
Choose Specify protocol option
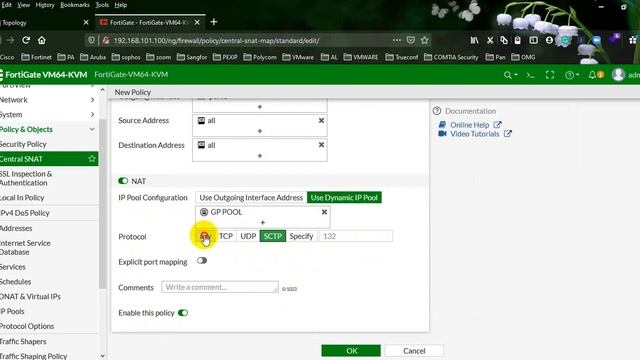301,236
